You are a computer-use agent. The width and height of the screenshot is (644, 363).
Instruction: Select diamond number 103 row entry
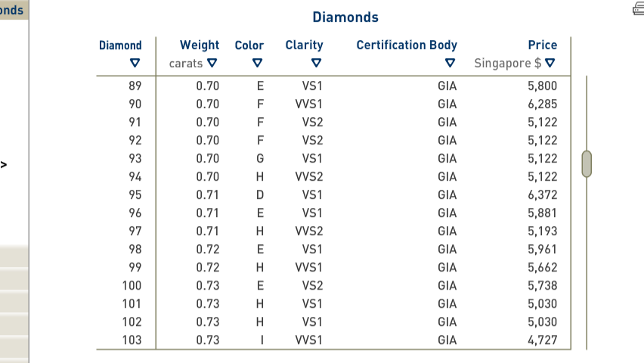(132, 340)
